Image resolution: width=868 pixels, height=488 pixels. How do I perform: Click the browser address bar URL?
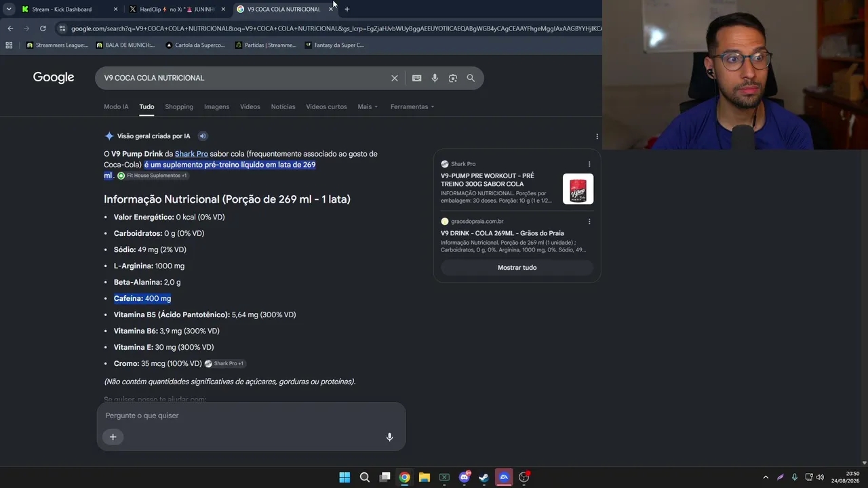point(336,28)
